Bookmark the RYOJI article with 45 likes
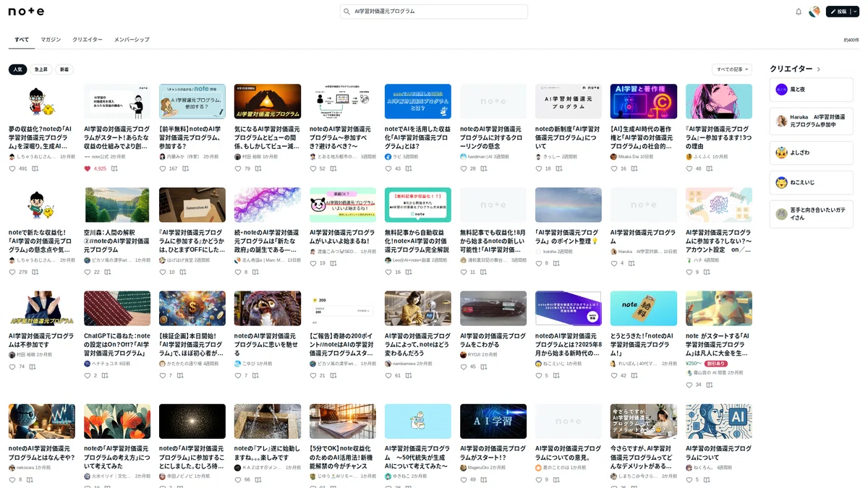868x488 pixels. point(484,367)
